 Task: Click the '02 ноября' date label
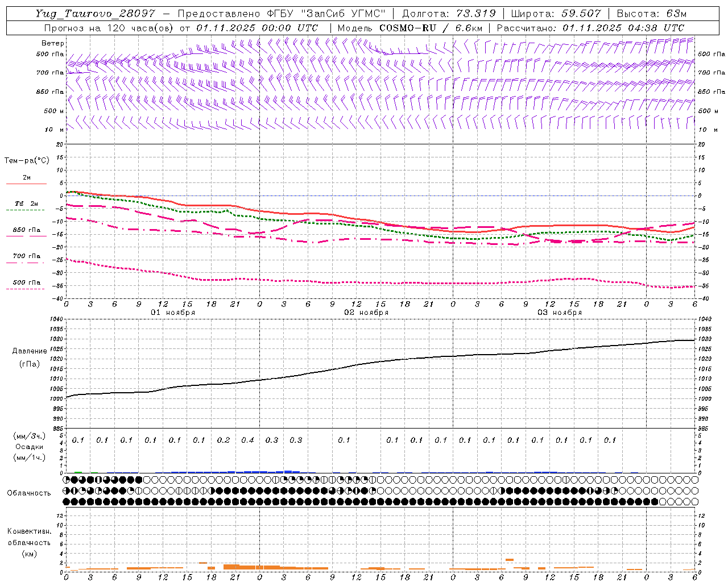coord(366,313)
